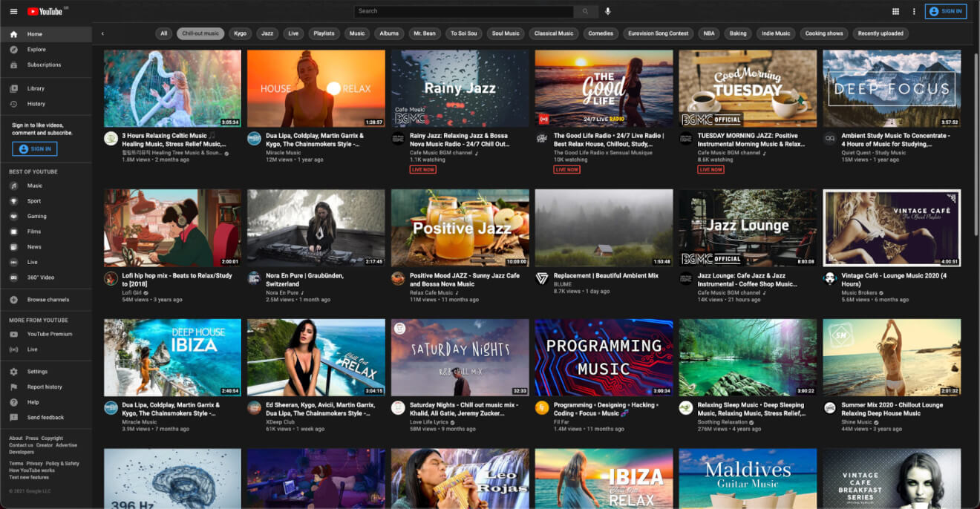The image size is (980, 509).
Task: Open Settings in sidebar
Action: 46,372
